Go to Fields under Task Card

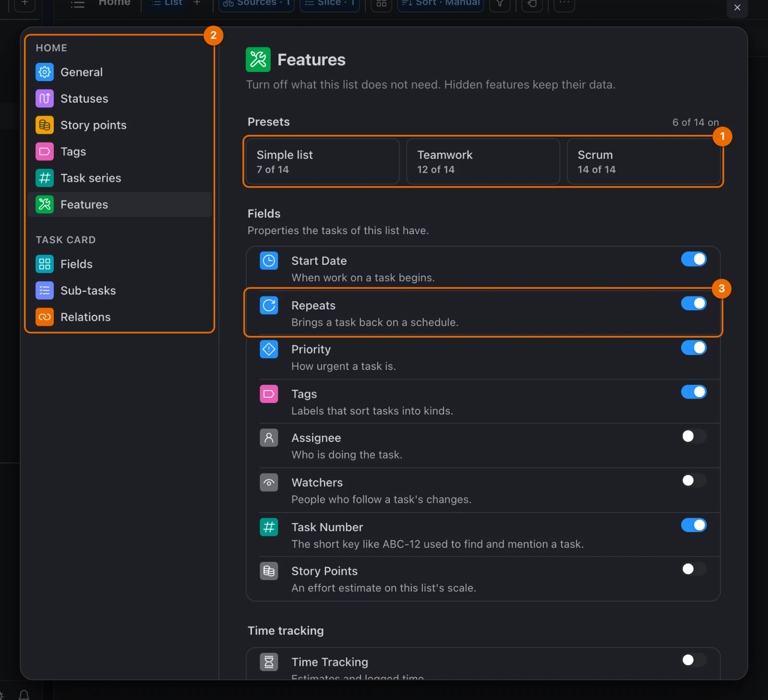[120, 264]
